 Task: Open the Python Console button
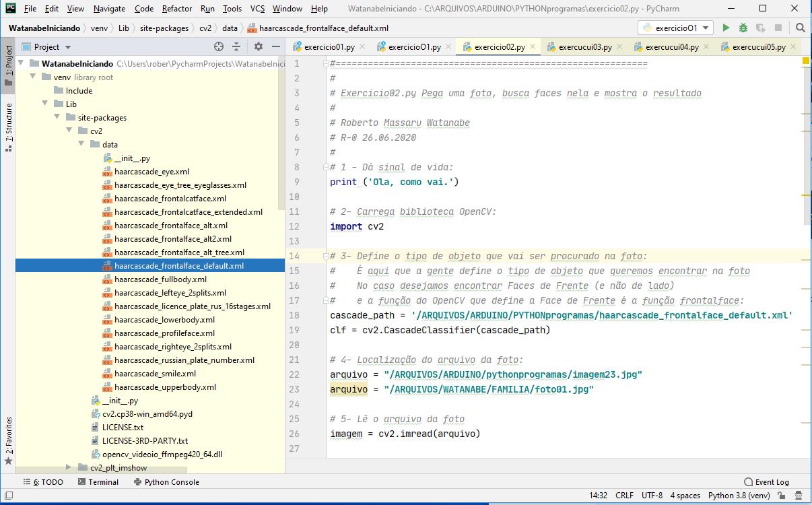click(x=166, y=482)
